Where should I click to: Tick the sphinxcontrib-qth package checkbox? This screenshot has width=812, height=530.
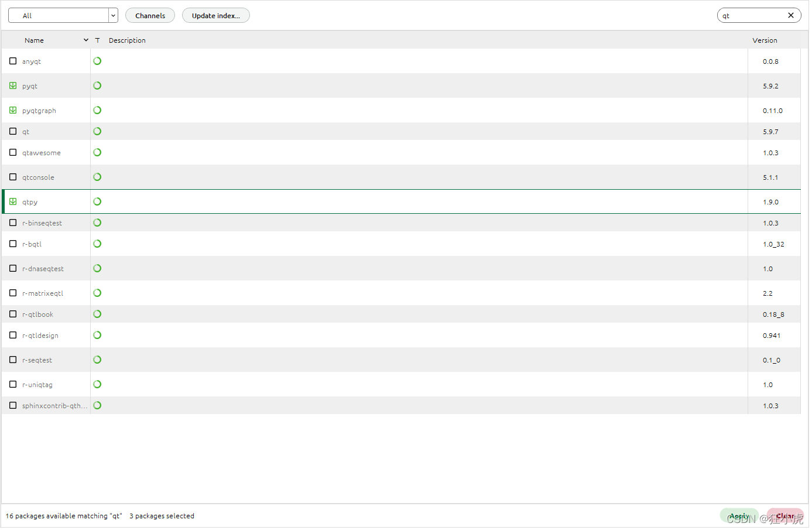(x=13, y=405)
